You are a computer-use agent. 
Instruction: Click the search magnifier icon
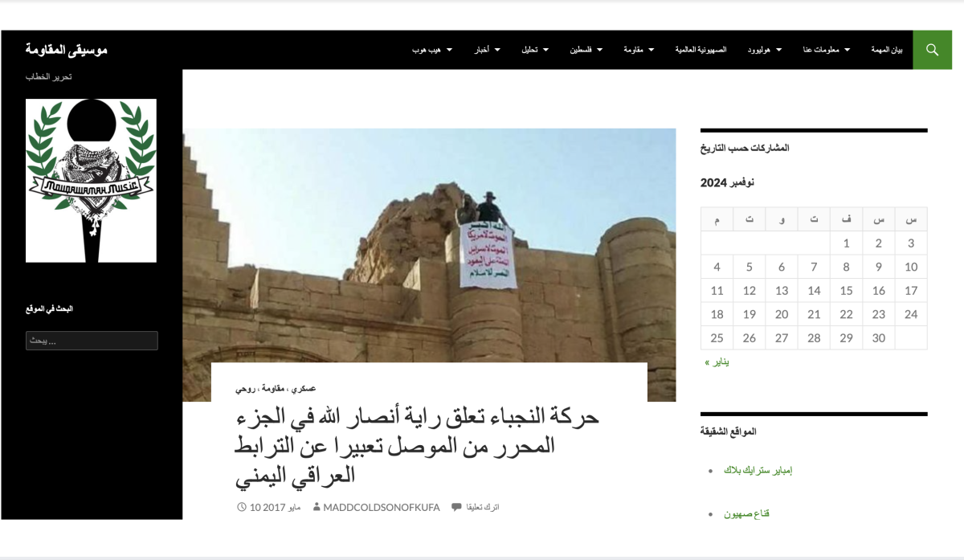tap(932, 49)
